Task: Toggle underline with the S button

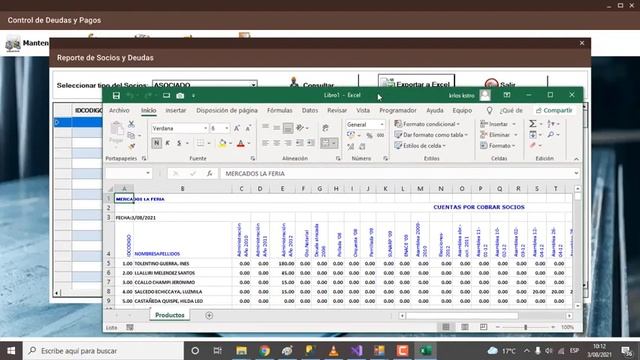Action: click(x=179, y=143)
